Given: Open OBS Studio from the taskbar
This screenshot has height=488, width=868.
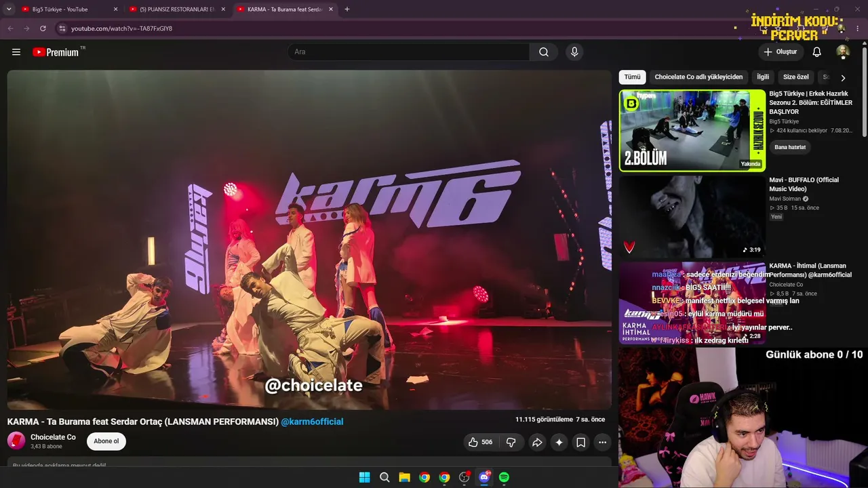Looking at the screenshot, I should click(465, 477).
